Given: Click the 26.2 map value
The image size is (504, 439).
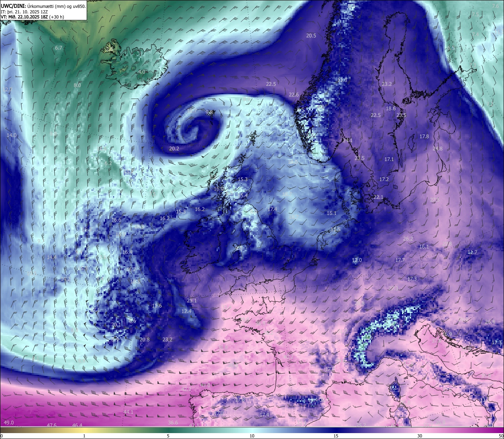Looking at the screenshot, I should [x=408, y=239].
